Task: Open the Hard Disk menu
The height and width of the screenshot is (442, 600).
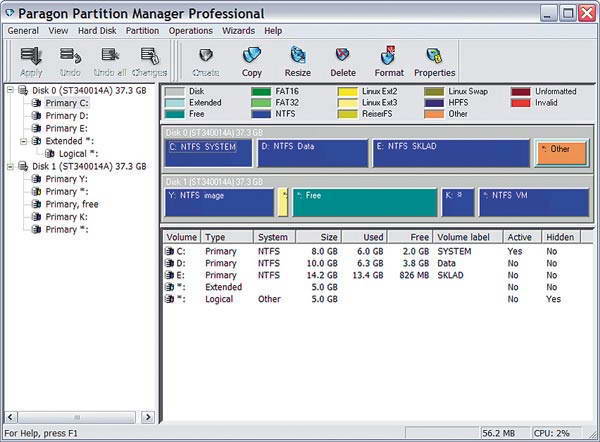Action: tap(97, 31)
